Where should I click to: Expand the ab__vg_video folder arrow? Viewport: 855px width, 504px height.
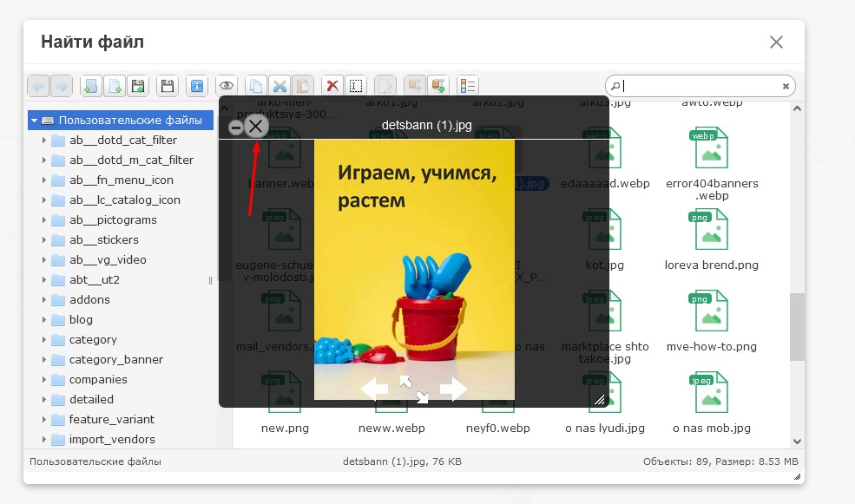click(44, 260)
